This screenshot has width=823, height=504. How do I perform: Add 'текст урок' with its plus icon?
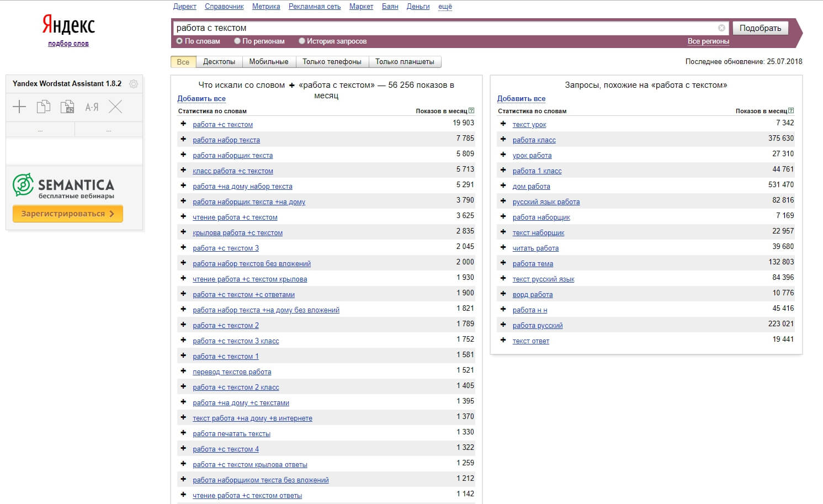503,124
